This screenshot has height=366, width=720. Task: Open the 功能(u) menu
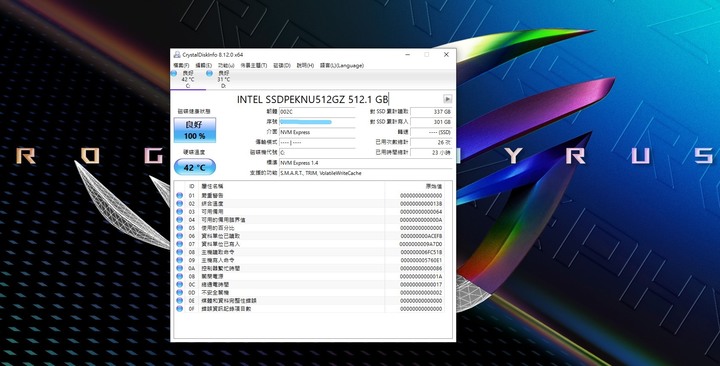(226, 66)
